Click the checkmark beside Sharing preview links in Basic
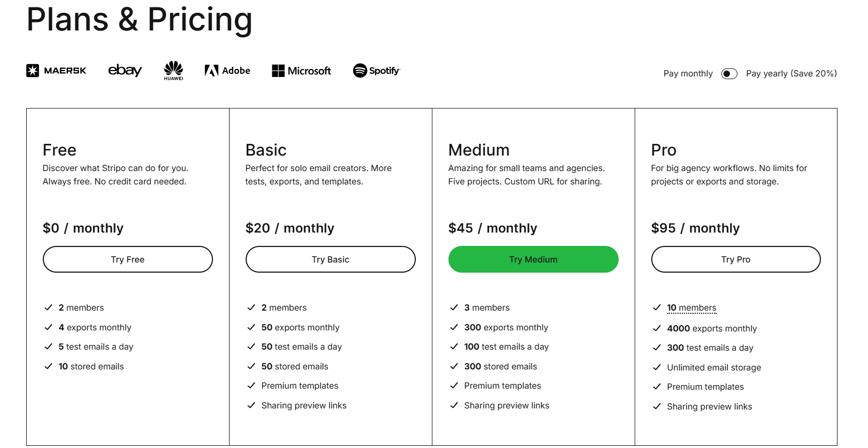Image resolution: width=868 pixels, height=448 pixels. [251, 405]
